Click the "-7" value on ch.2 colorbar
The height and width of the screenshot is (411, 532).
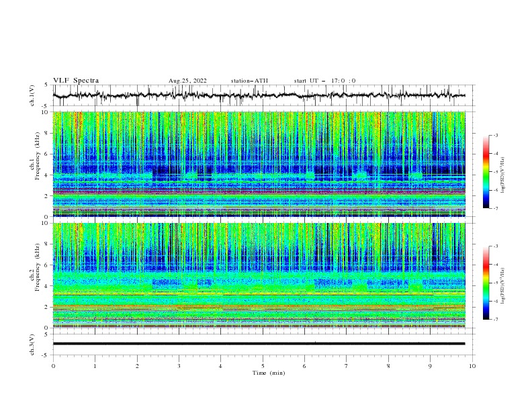click(495, 320)
